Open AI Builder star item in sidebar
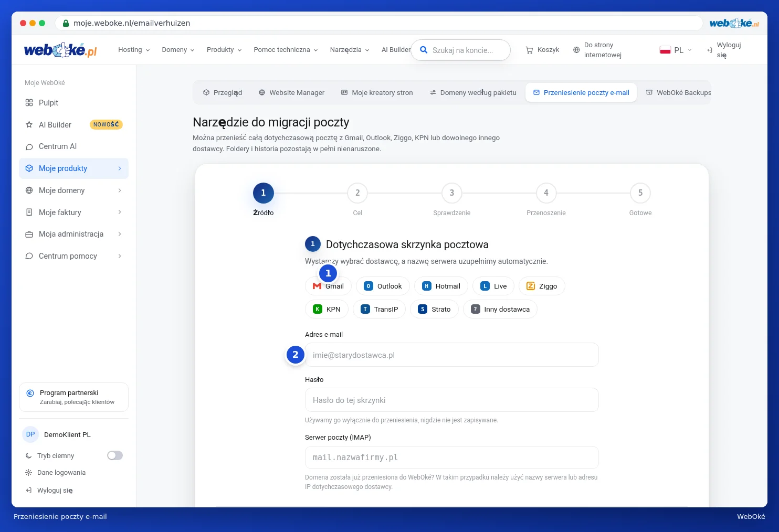 click(x=73, y=125)
